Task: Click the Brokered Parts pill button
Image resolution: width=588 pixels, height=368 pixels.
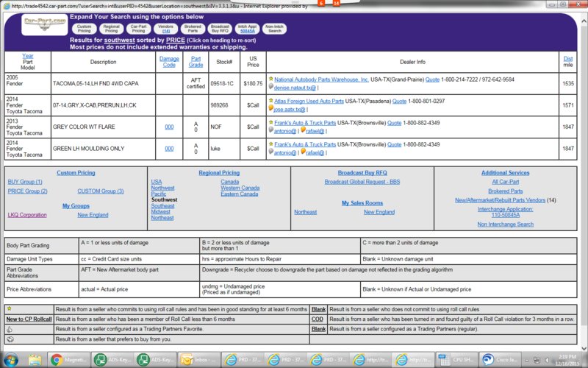Action: pyautogui.click(x=193, y=29)
